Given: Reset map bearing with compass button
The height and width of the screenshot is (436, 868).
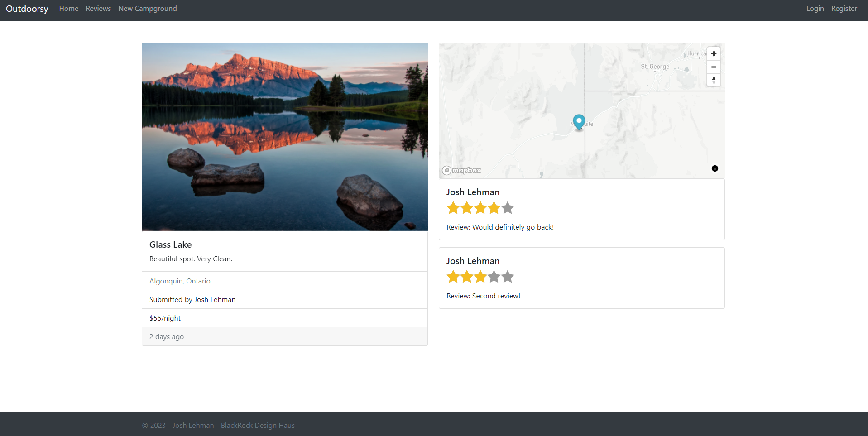Looking at the screenshot, I should (x=714, y=80).
